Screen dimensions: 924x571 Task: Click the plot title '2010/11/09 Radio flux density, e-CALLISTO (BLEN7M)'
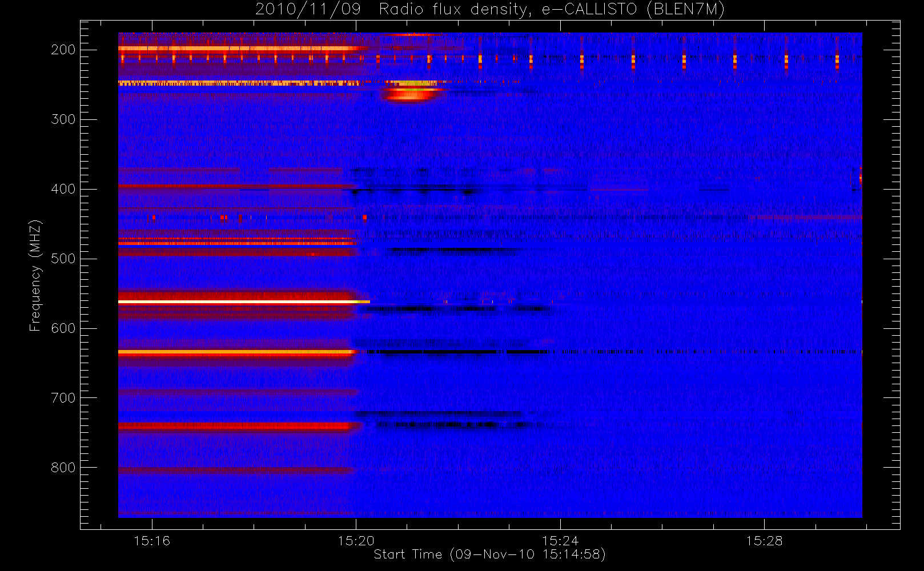(489, 10)
